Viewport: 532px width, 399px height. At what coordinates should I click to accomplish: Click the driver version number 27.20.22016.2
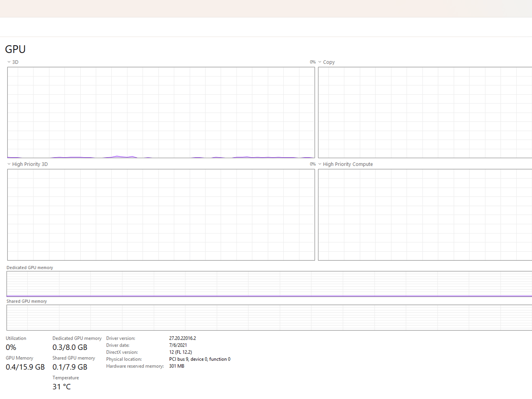tap(183, 338)
